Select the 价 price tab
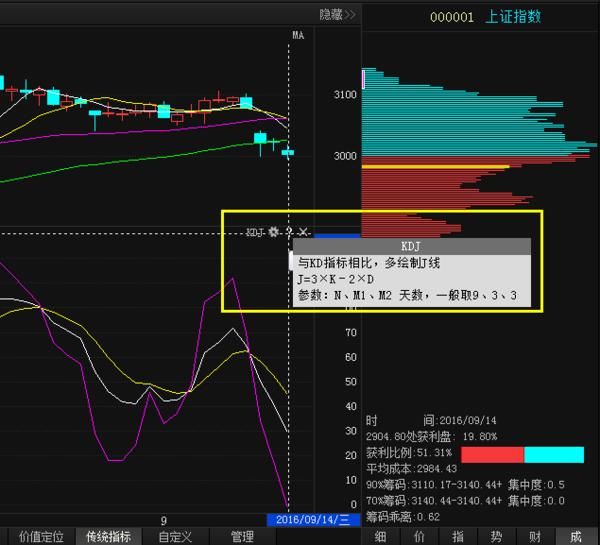Image resolution: width=600 pixels, height=545 pixels. pyautogui.click(x=419, y=537)
